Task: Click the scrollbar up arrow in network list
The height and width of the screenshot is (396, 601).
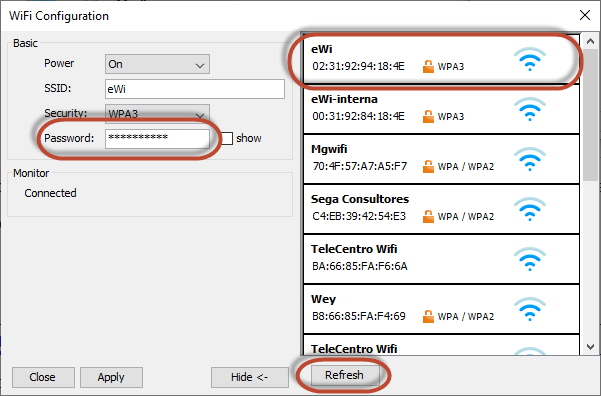Action: pos(590,41)
